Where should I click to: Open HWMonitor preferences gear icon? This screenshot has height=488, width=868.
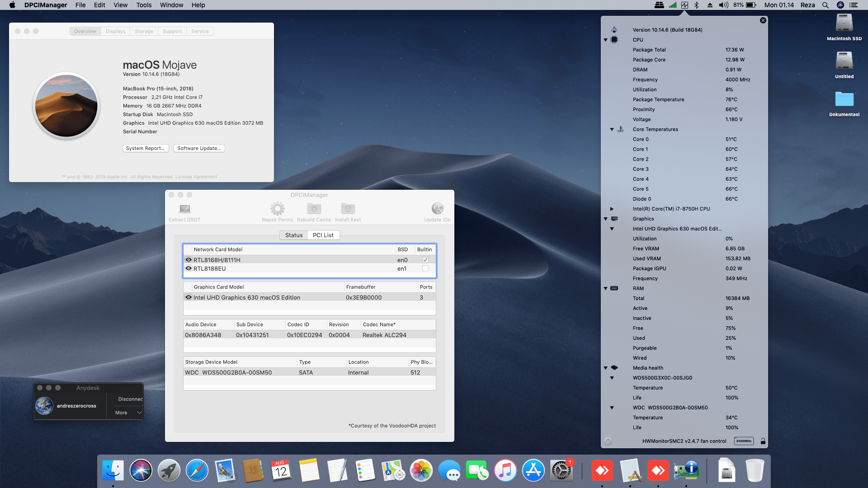608,441
